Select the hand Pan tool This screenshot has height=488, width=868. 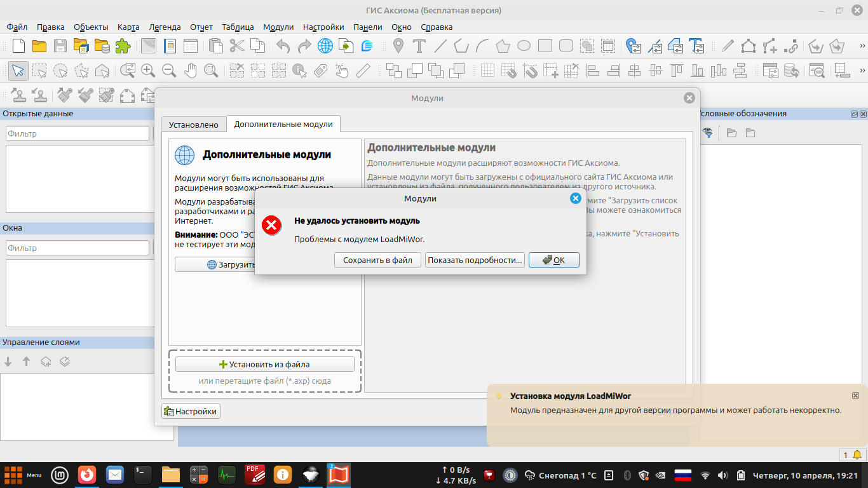(x=190, y=71)
